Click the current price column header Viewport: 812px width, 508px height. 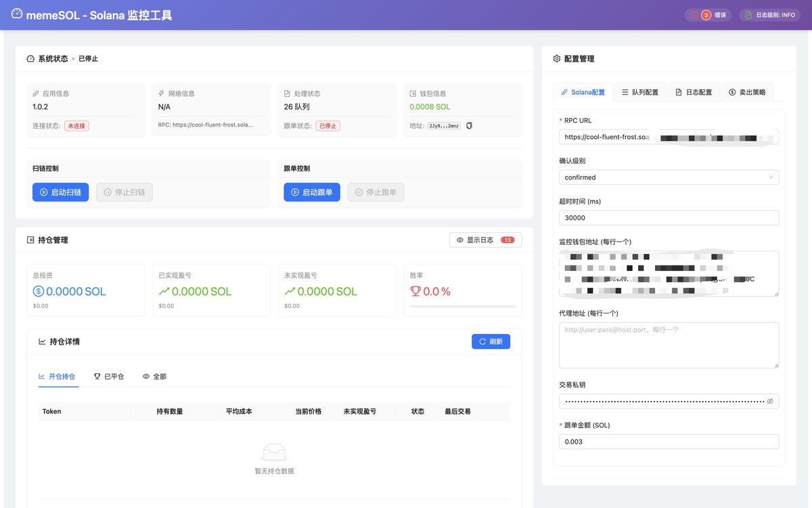309,411
